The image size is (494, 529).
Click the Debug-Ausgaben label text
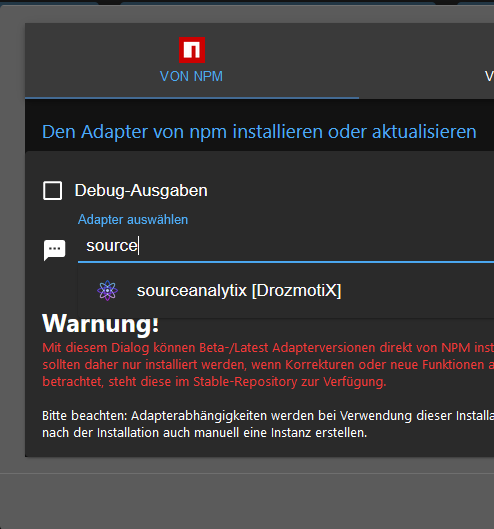click(x=141, y=191)
